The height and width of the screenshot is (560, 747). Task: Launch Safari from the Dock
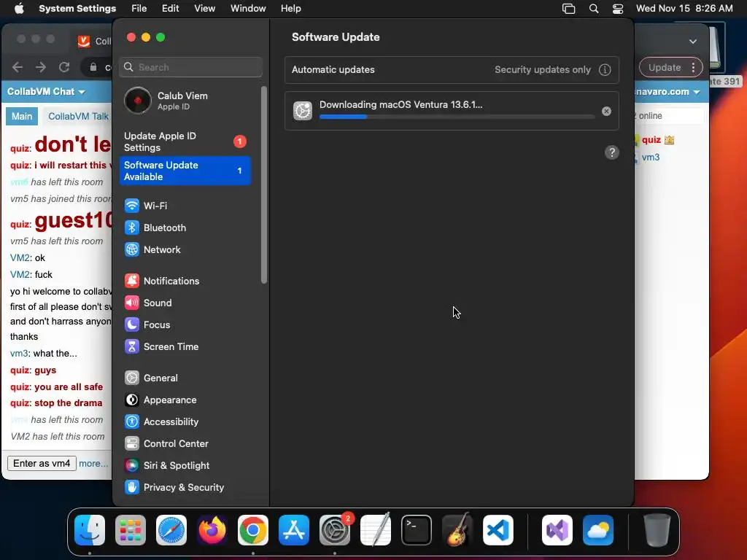171,530
